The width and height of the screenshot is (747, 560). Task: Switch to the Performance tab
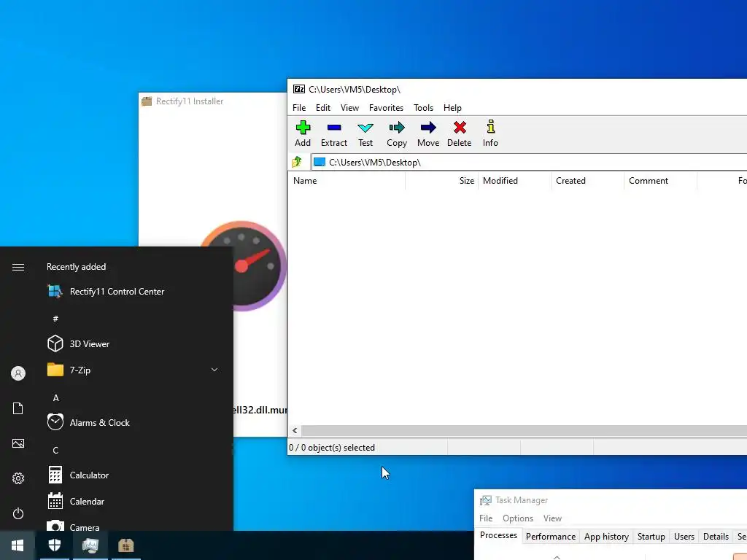[551, 537]
